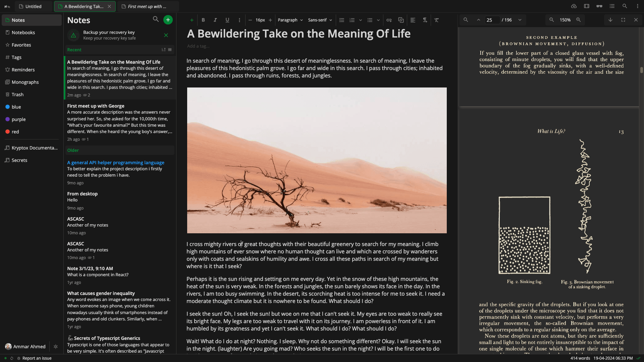The width and height of the screenshot is (644, 362).
Task: Click the Bold formatting icon
Action: tap(203, 20)
